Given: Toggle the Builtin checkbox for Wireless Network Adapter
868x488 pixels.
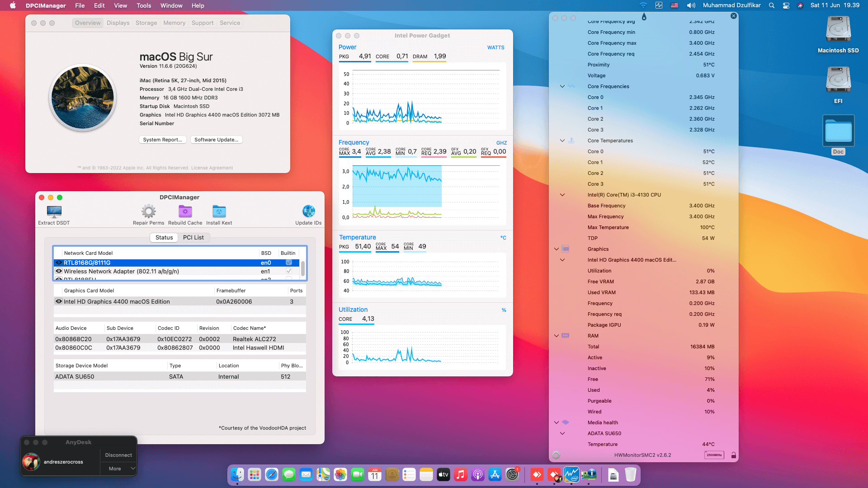Looking at the screenshot, I should [x=288, y=271].
